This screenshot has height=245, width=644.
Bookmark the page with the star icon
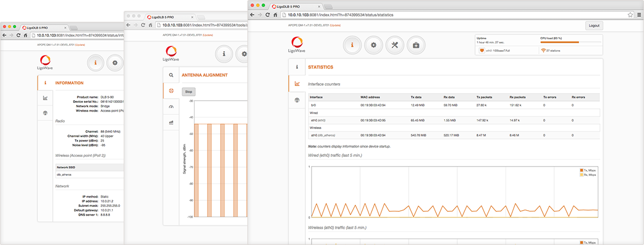(x=630, y=15)
